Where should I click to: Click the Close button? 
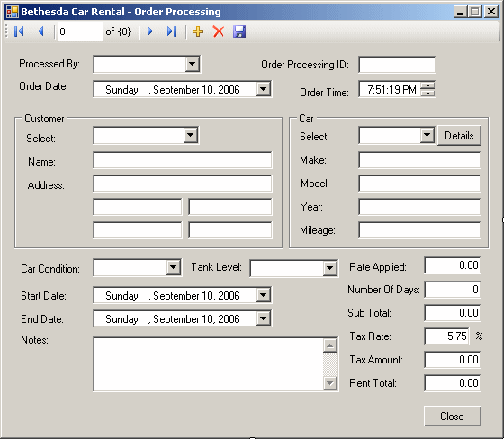(x=452, y=417)
